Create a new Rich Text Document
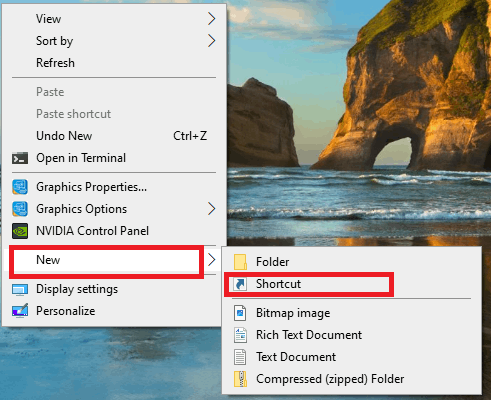The height and width of the screenshot is (400, 491). 352,335
